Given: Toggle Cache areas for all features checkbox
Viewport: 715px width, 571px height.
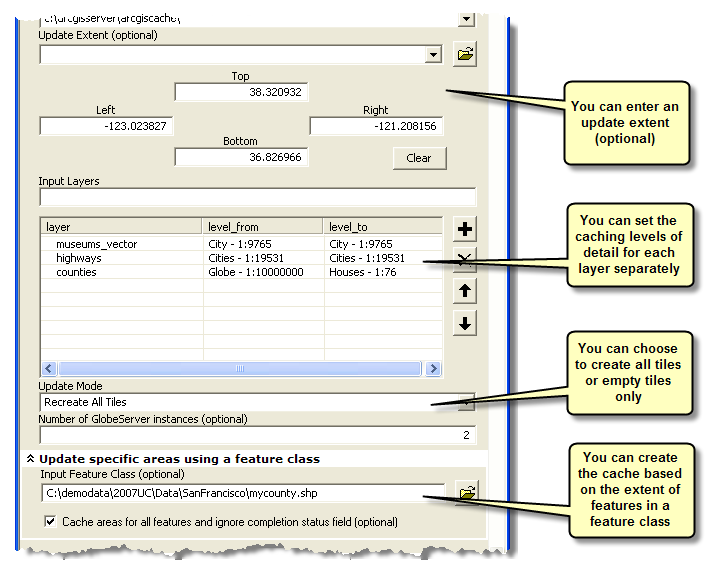Looking at the screenshot, I should (x=50, y=521).
